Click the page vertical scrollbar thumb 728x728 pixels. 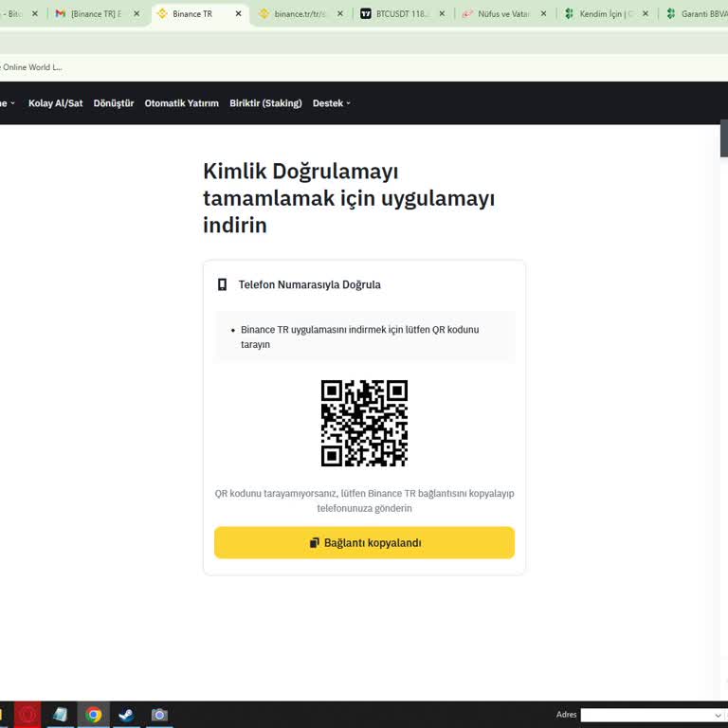point(724,138)
